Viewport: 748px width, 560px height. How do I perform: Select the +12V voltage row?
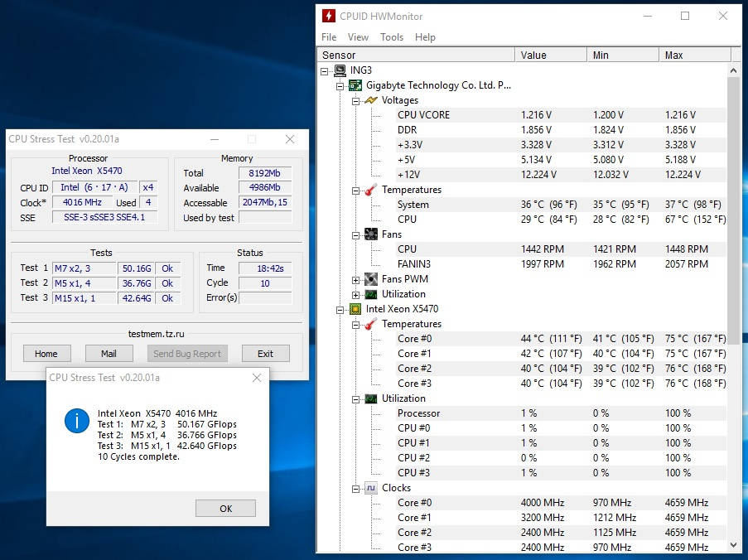(561, 175)
